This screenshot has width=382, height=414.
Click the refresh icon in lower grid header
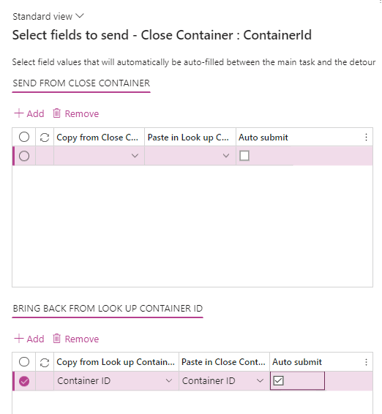click(x=44, y=362)
